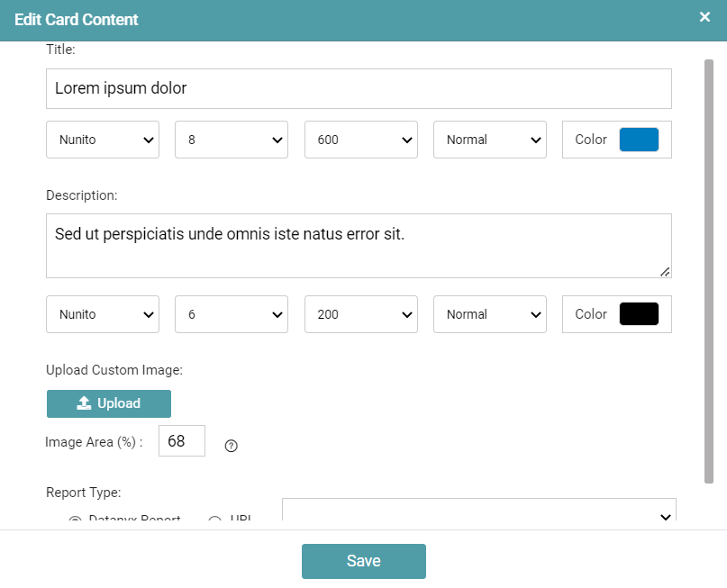Pick the blue title color swatch
The width and height of the screenshot is (727, 588).
point(639,140)
